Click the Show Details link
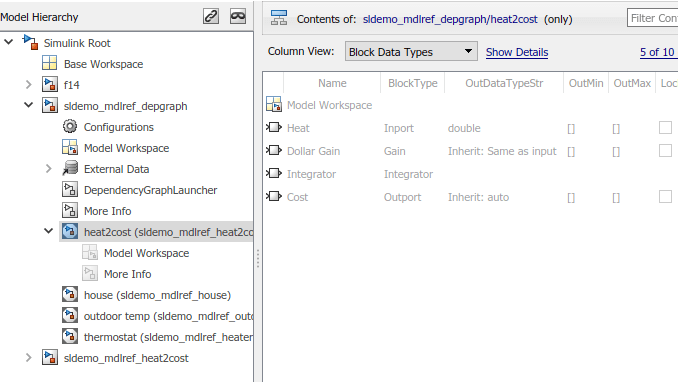 point(517,52)
